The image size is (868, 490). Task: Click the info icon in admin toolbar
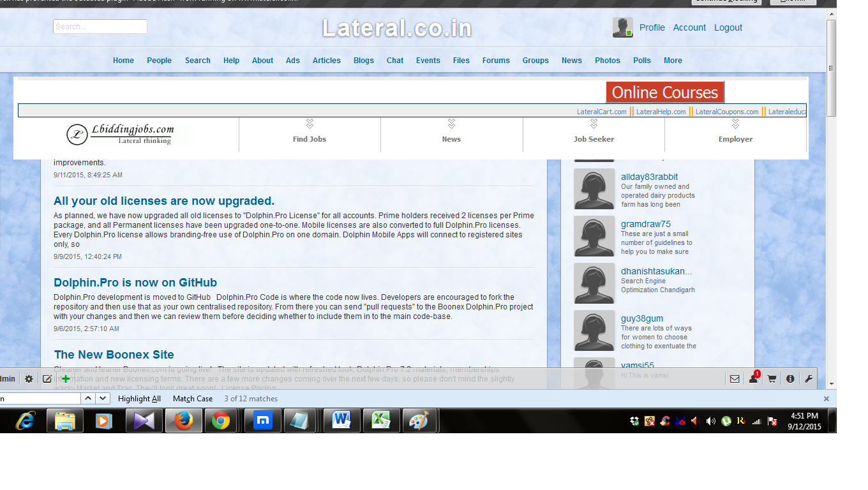[790, 379]
